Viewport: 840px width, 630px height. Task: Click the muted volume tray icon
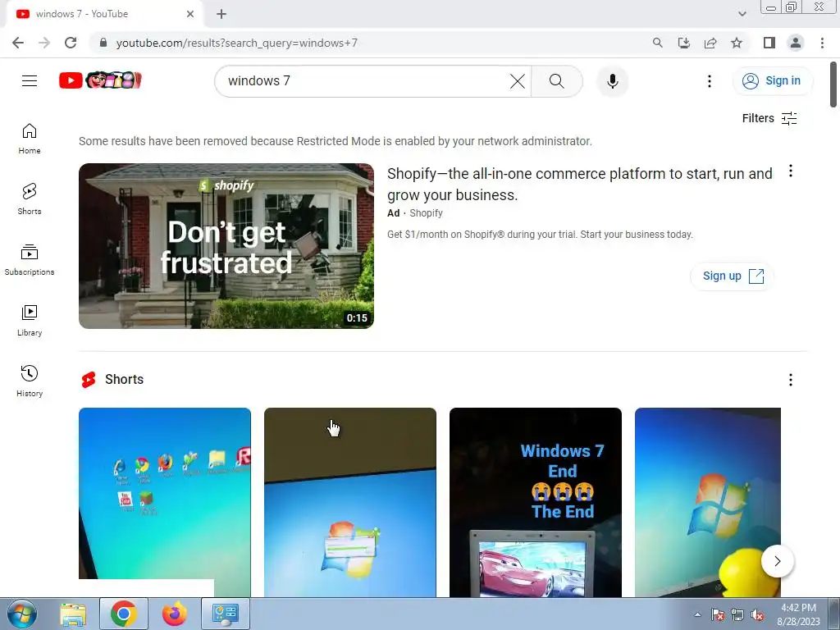[x=757, y=615]
